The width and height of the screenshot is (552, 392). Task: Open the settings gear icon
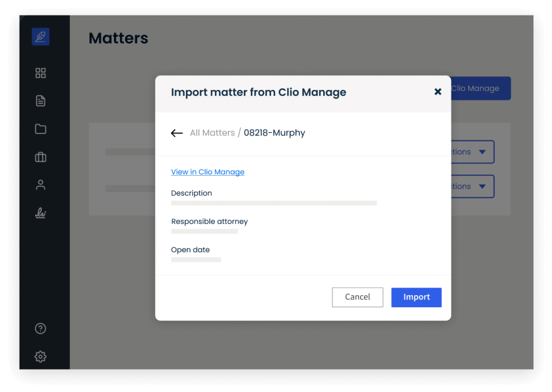click(x=40, y=356)
